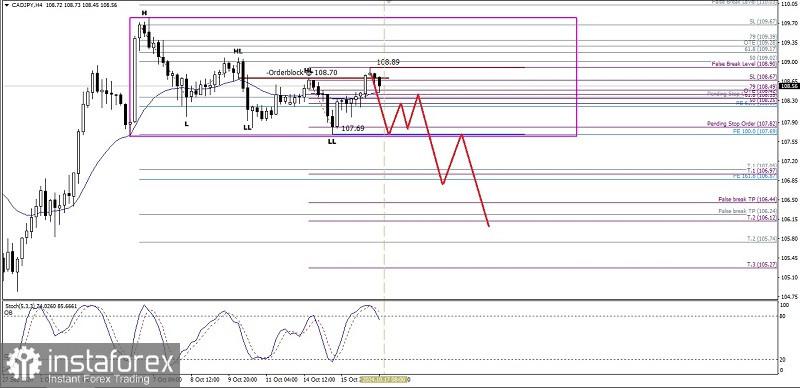The image size is (800, 388).
Task: Click the 110.05 price axis value
Action: (790, 3)
